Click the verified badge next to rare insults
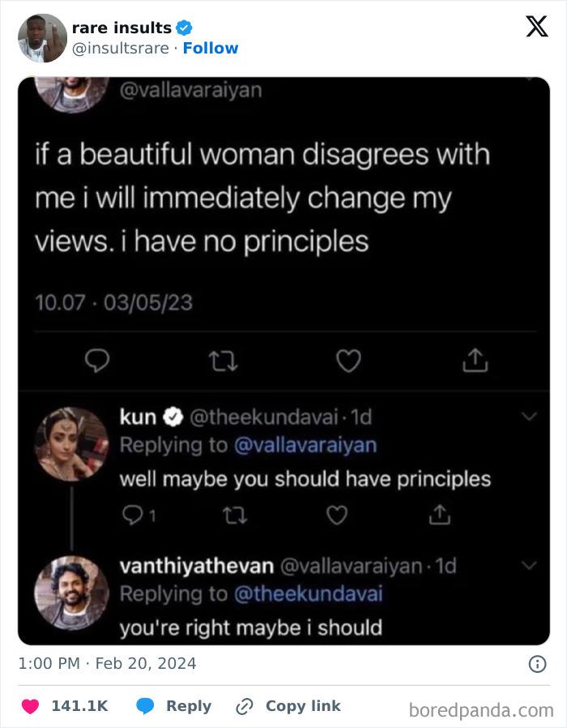The width and height of the screenshot is (567, 728). coord(185,27)
